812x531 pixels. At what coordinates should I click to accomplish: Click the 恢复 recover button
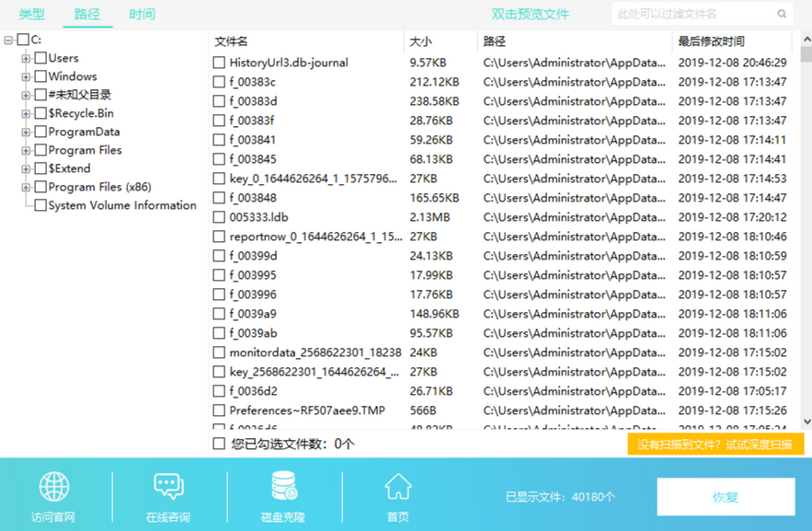[725, 497]
